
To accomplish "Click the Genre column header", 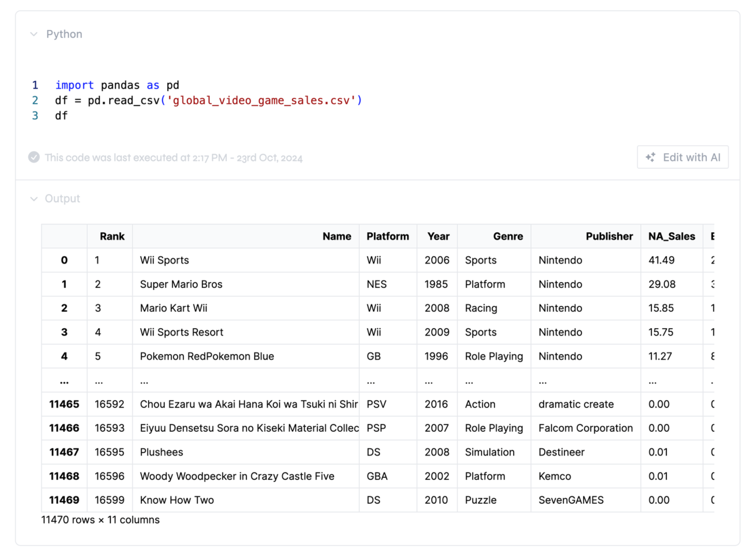I will [508, 236].
